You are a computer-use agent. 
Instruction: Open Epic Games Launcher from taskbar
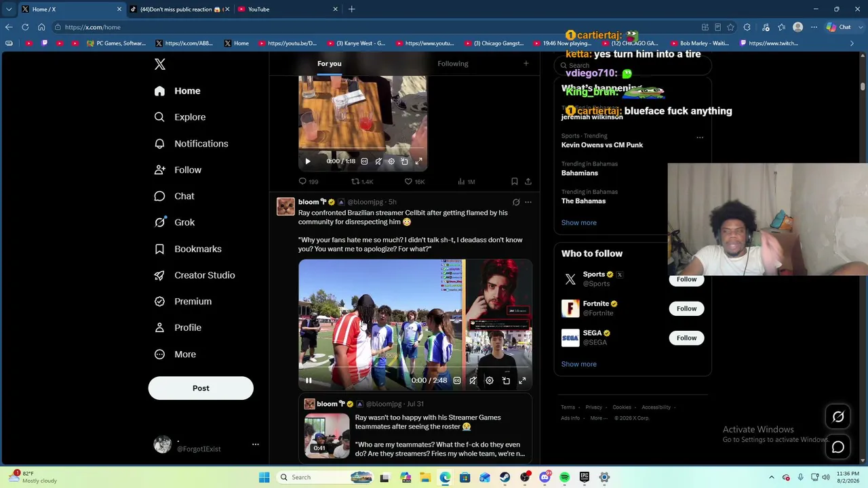[585, 477]
